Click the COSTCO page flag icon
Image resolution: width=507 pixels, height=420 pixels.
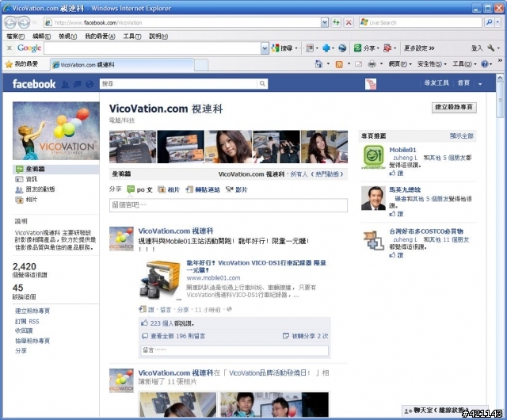coord(373,240)
